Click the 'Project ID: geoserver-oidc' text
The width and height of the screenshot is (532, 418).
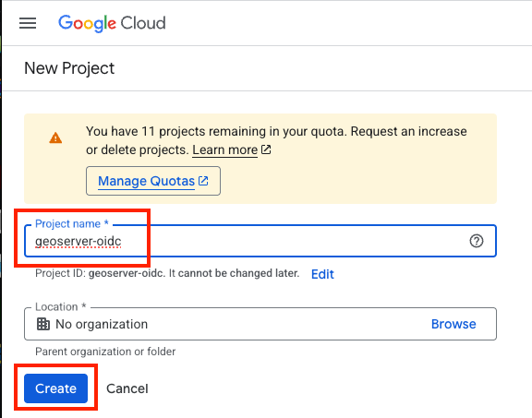click(x=100, y=273)
